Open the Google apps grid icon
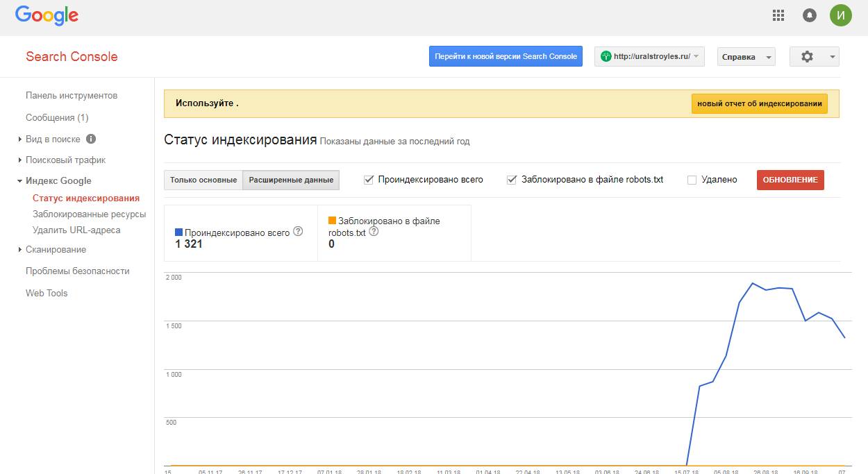Screen dimensions: 868x474 coord(778,15)
